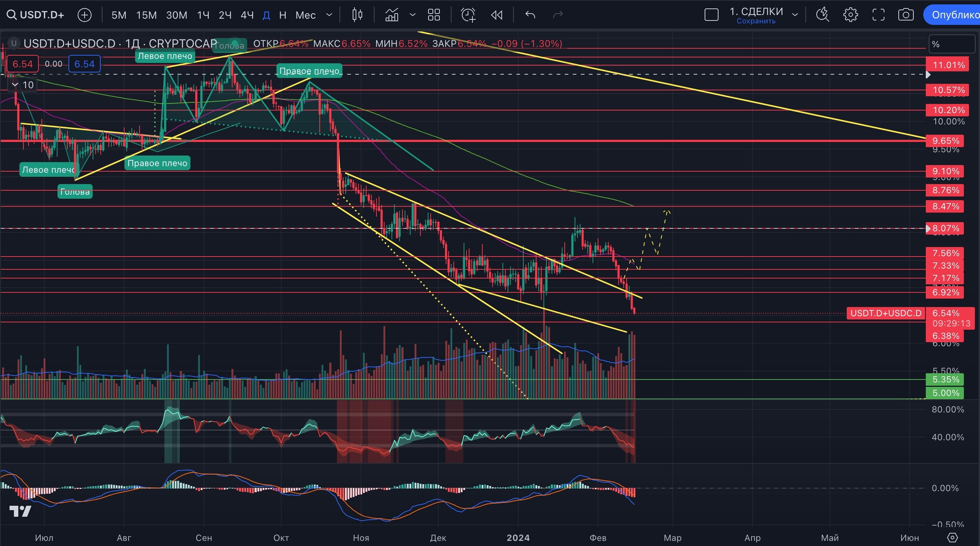
Task: Enter fullscreen mode
Action: (878, 15)
